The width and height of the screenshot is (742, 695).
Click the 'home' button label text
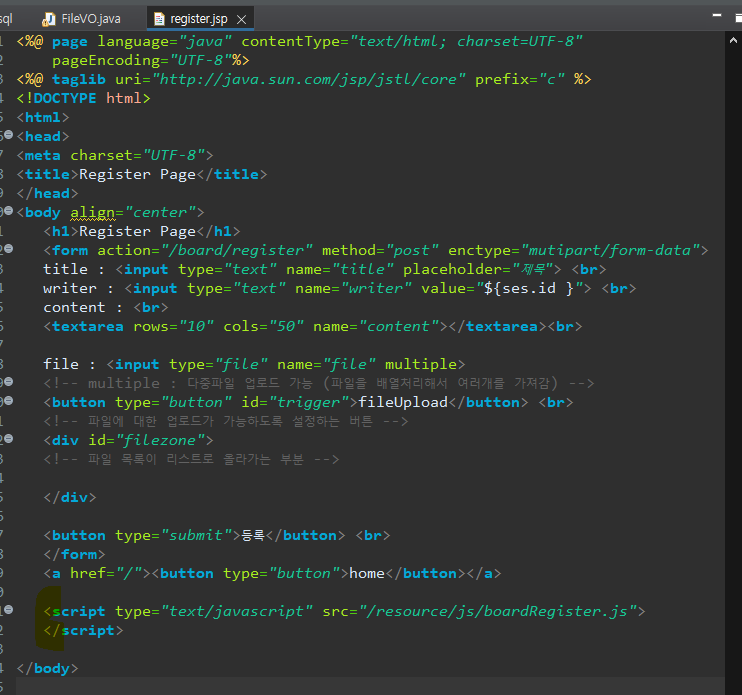coord(367,573)
